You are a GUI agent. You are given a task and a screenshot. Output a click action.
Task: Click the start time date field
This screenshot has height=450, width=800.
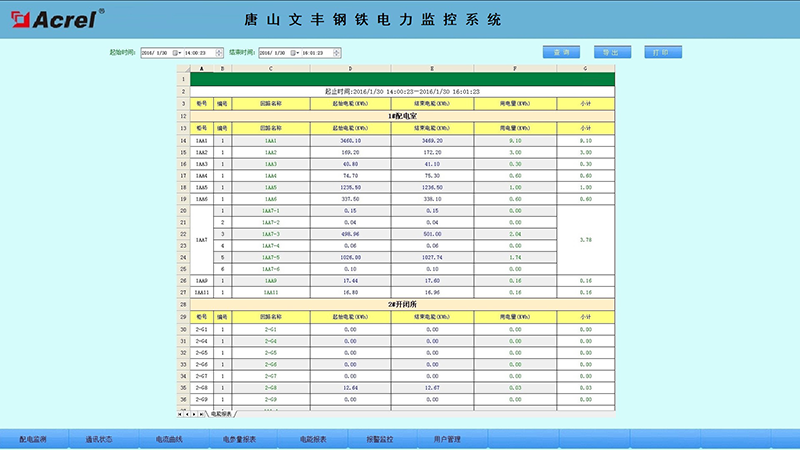click(x=156, y=52)
